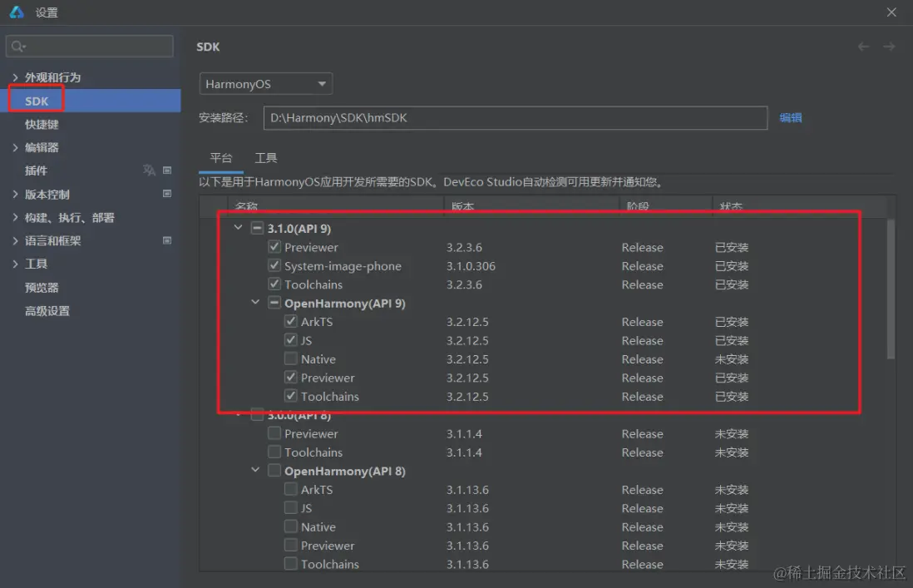913x588 pixels.
Task: Check JS 3.1.13.6 checkbox
Action: pyautogui.click(x=290, y=507)
